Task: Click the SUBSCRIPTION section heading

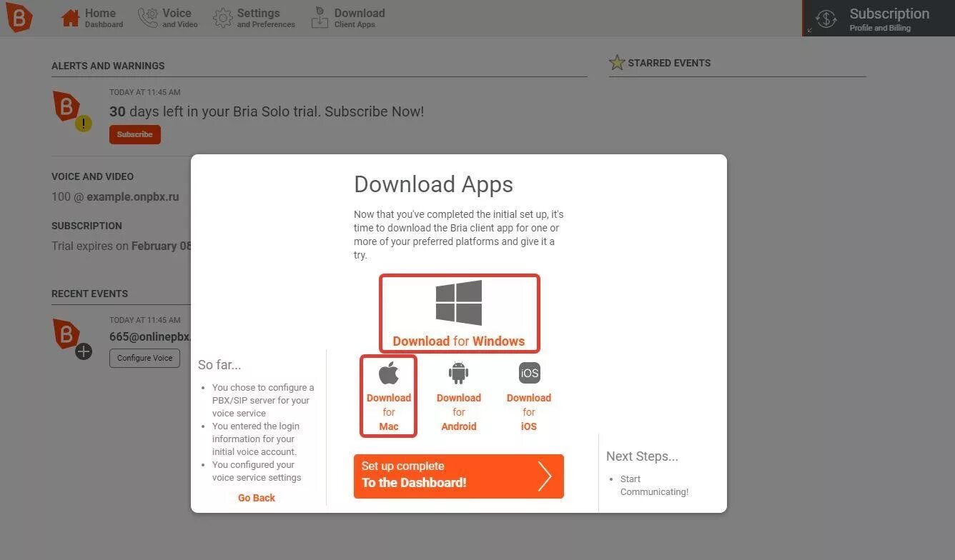Action: 86,226
